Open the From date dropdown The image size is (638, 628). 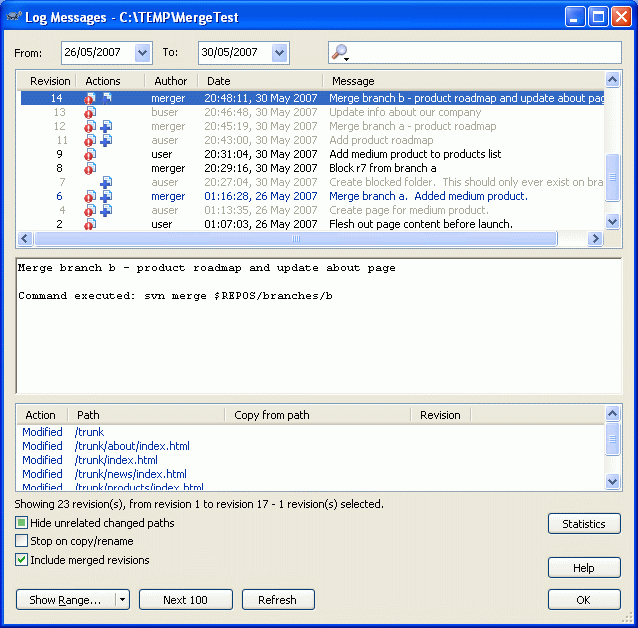[142, 53]
